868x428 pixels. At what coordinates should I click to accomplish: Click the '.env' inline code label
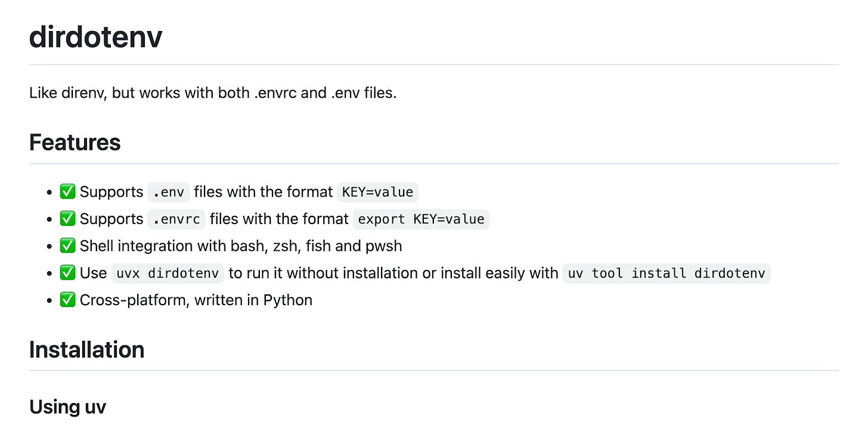click(x=169, y=192)
